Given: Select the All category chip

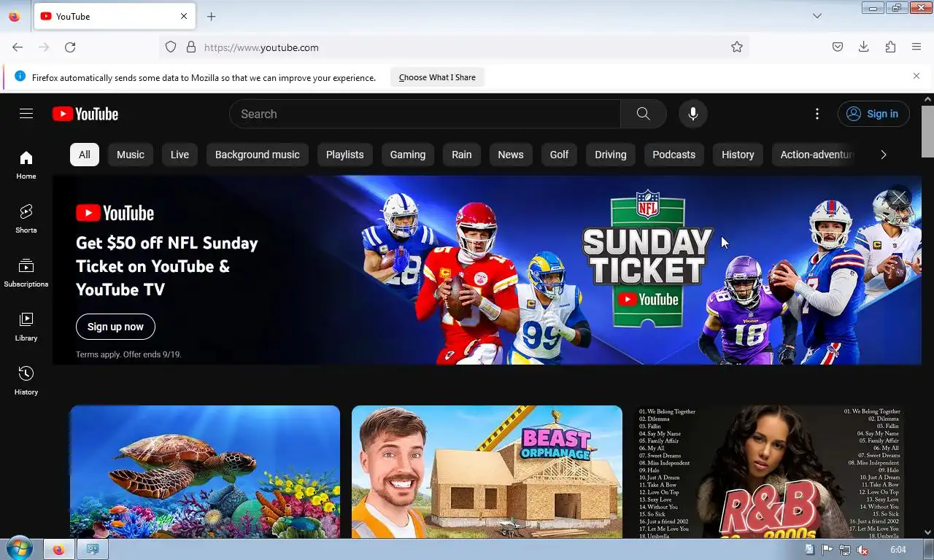Looking at the screenshot, I should [x=85, y=155].
